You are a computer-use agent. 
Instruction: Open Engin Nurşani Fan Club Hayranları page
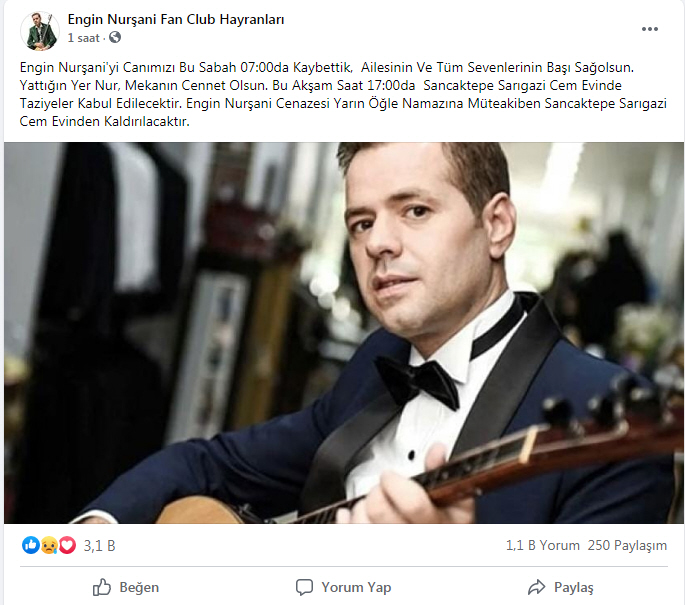[176, 20]
